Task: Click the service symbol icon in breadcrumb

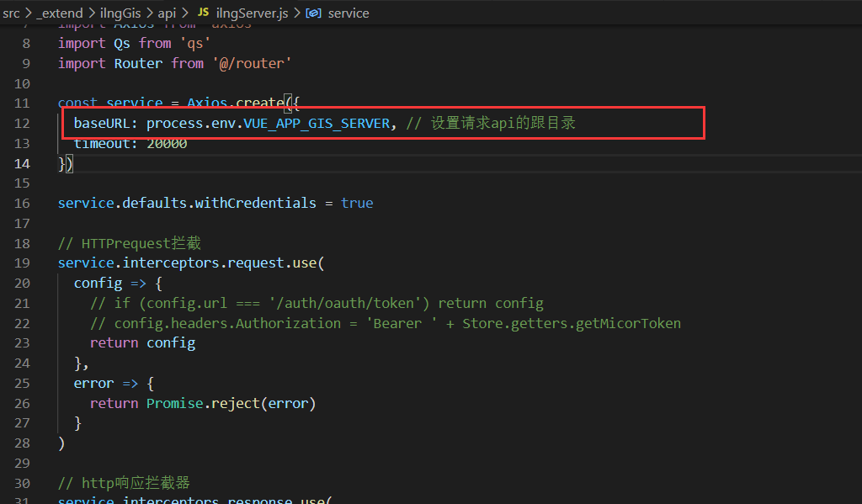Action: [313, 13]
